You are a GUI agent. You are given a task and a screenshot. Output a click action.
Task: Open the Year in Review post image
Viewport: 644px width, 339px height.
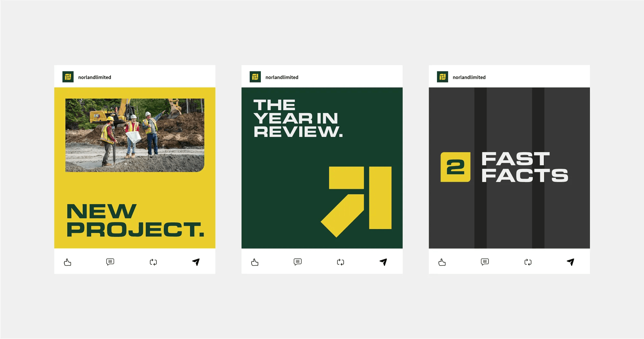pos(322,168)
